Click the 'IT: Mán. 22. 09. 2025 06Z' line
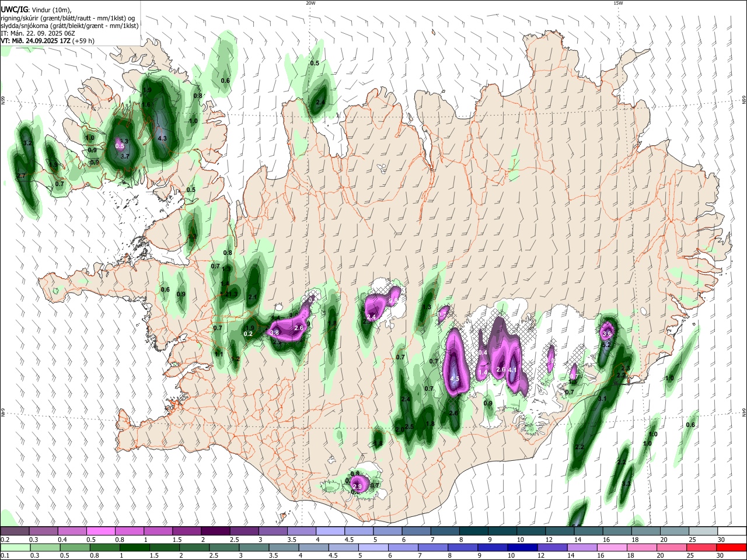 click(x=38, y=33)
